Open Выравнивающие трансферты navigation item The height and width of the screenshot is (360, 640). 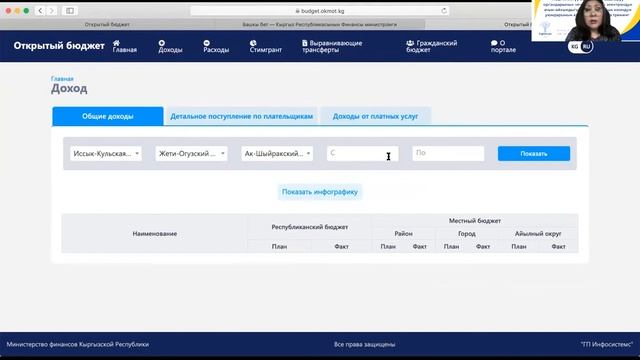tap(332, 47)
